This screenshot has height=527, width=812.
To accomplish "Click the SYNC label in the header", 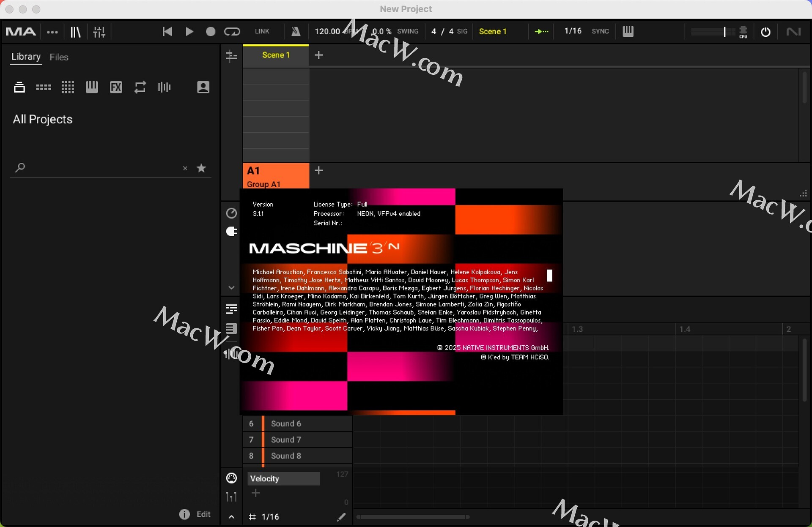I will [600, 31].
